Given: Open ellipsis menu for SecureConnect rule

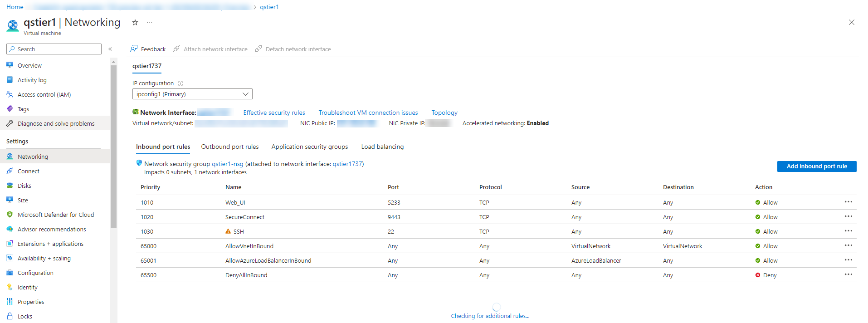Looking at the screenshot, I should (x=848, y=216).
